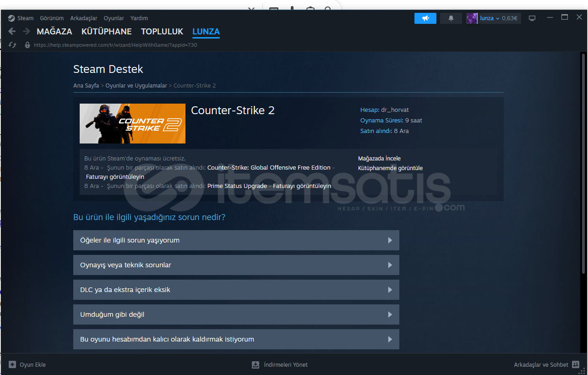
Task: Go to the Ana Sayfa breadcrumb
Action: [x=86, y=86]
